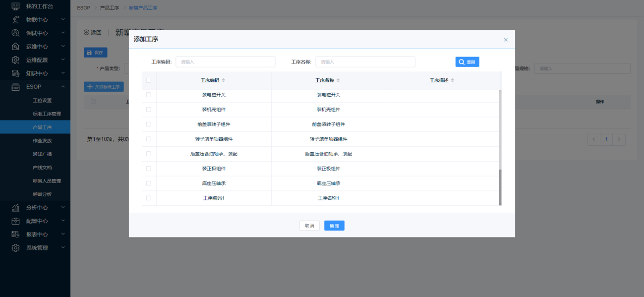Toggle the select-all checkbox in table header

149,80
